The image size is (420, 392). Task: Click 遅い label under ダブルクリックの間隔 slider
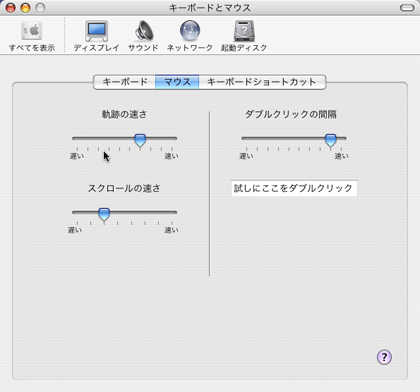(x=246, y=156)
